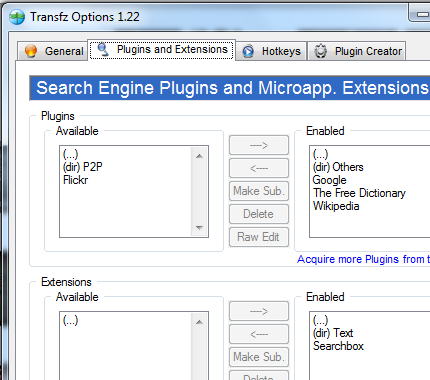Click the Extensions left-arrow disable button

click(259, 334)
